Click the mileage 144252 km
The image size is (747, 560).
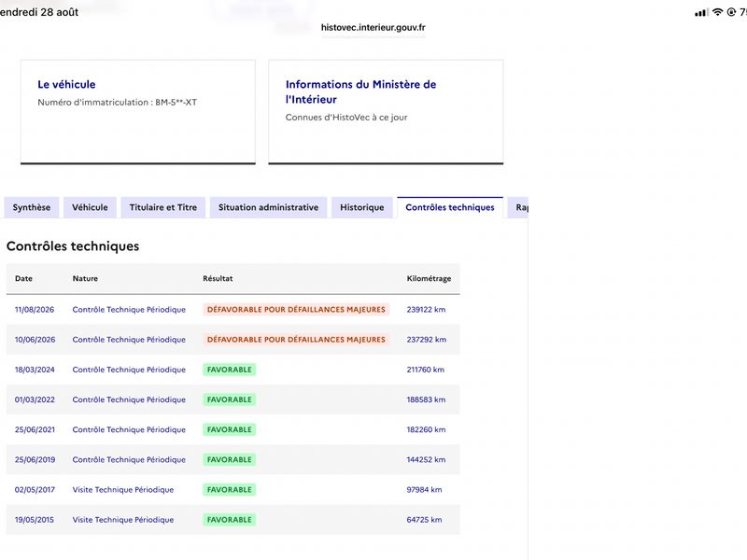pos(426,459)
